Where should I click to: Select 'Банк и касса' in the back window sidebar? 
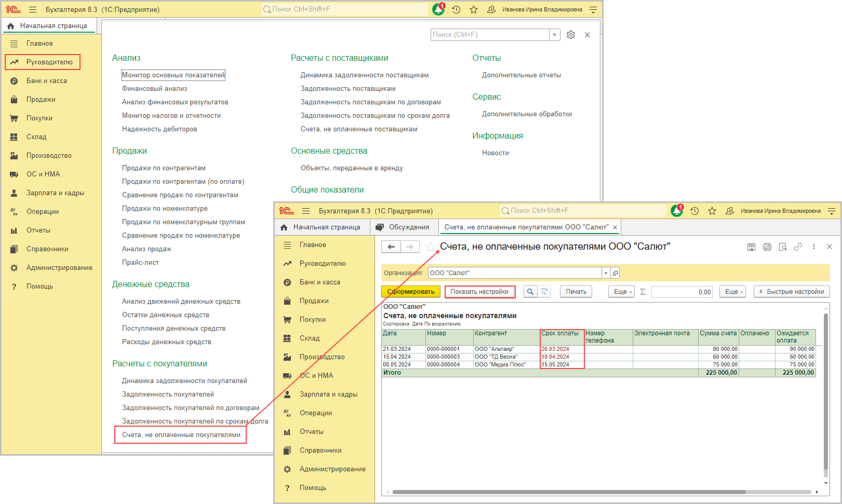click(47, 81)
